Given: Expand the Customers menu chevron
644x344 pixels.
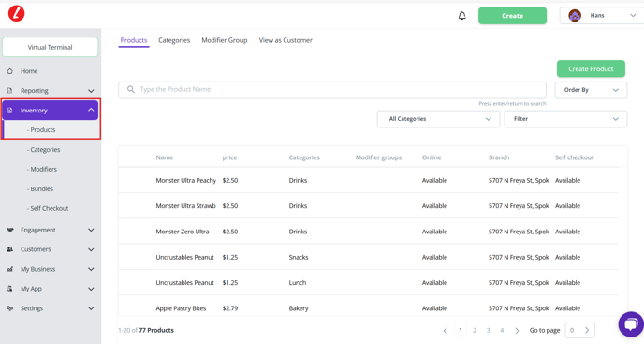Looking at the screenshot, I should tap(91, 249).
